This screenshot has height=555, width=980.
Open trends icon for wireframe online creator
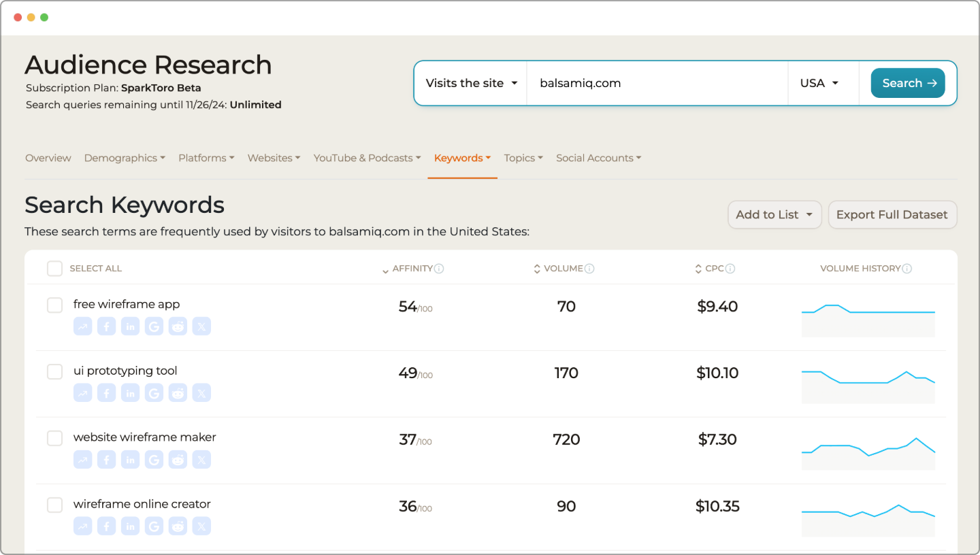[83, 526]
